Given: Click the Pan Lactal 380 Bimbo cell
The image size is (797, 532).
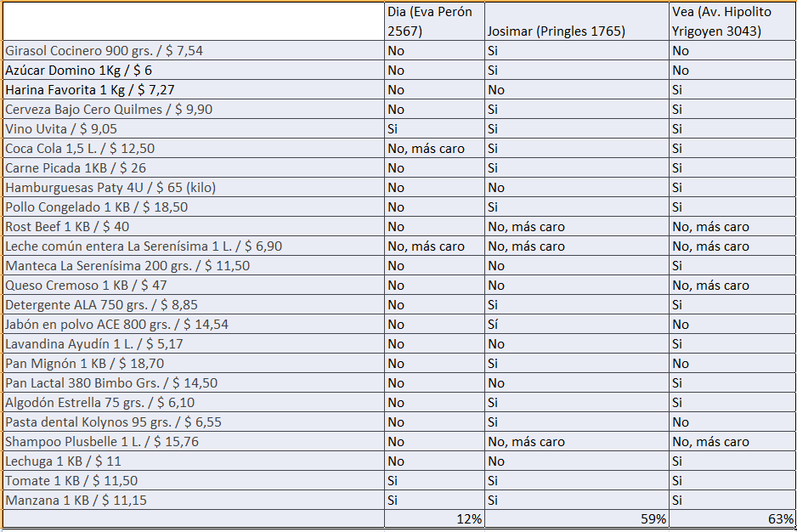Looking at the screenshot, I should [194, 383].
